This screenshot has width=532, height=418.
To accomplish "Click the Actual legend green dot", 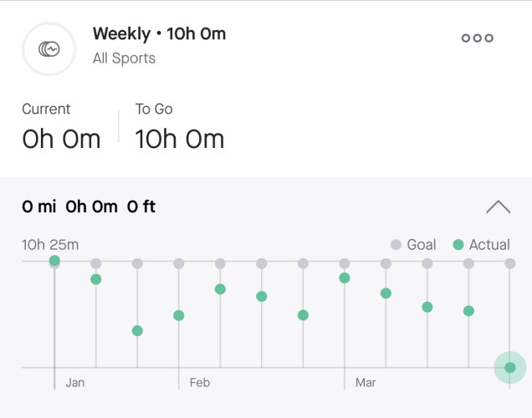I will [458, 244].
